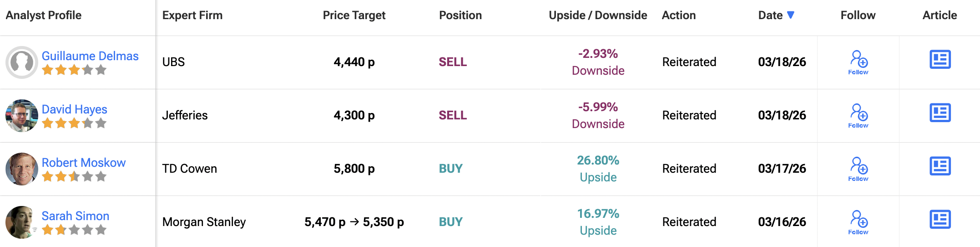Select Sarah Simon's profile picture
The width and height of the screenshot is (980, 247).
(x=21, y=222)
